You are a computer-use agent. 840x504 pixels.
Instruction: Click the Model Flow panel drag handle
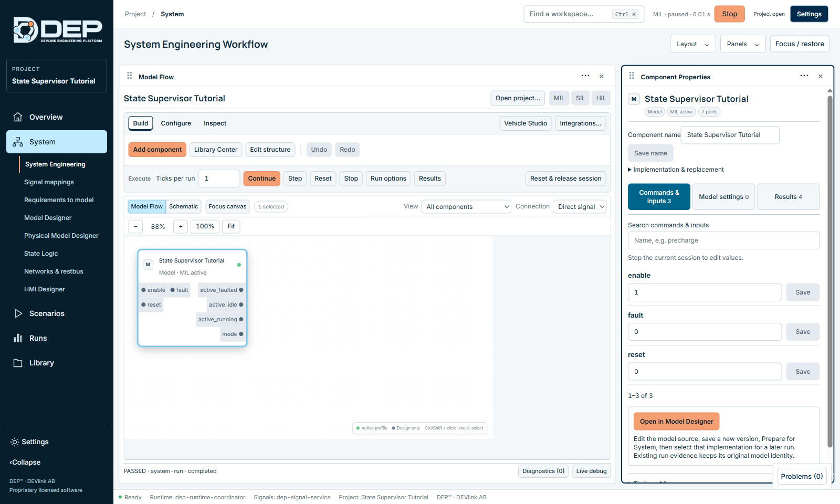pyautogui.click(x=130, y=76)
